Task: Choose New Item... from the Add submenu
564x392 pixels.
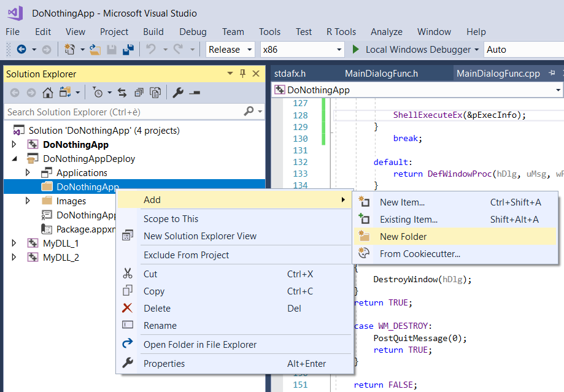Action: point(455,202)
